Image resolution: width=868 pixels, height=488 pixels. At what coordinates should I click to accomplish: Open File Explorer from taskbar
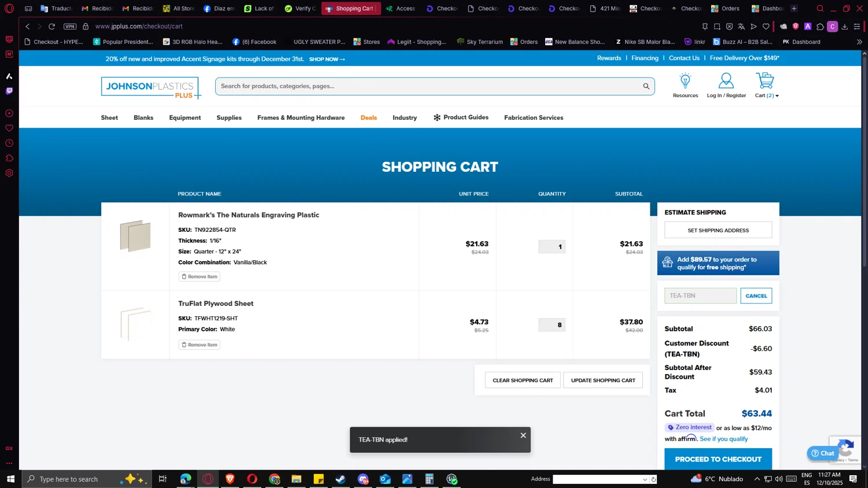point(296,479)
